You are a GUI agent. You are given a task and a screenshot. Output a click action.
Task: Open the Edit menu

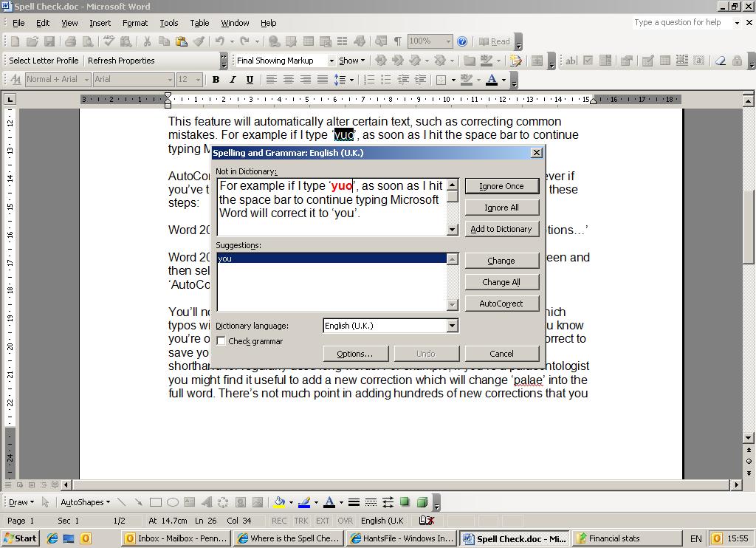click(x=43, y=23)
